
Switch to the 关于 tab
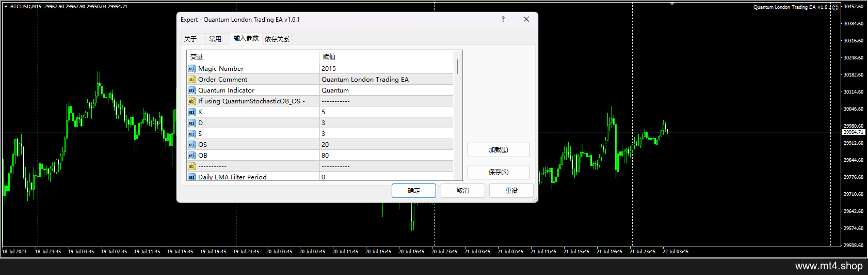point(190,39)
